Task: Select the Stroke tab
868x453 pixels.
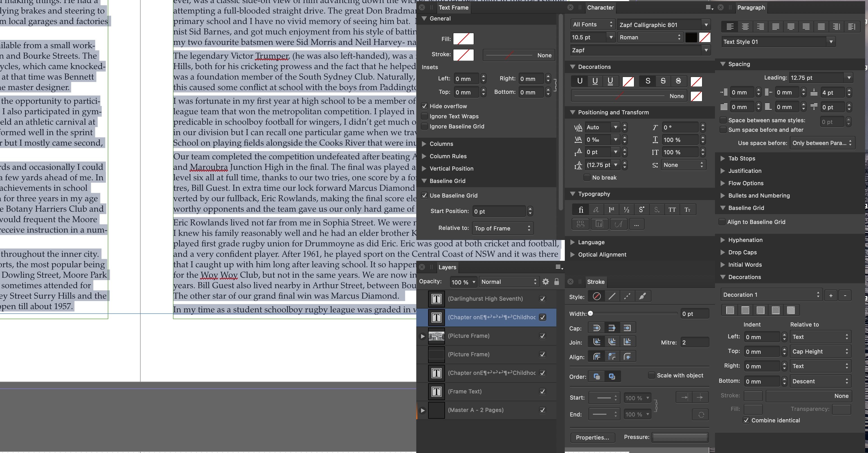Action: click(596, 282)
